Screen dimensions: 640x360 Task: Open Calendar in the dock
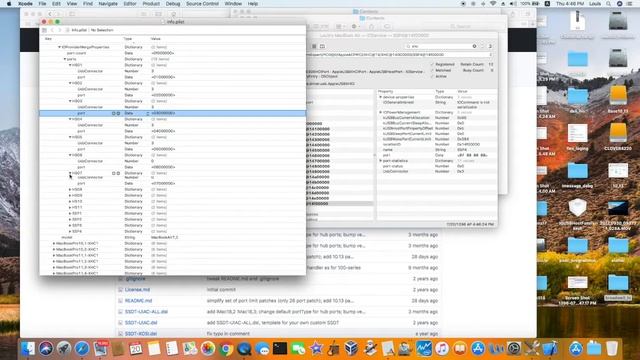coord(136,349)
